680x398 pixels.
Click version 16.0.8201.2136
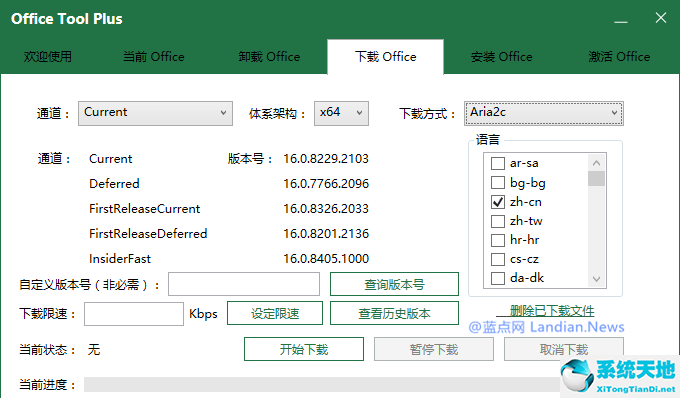326,234
